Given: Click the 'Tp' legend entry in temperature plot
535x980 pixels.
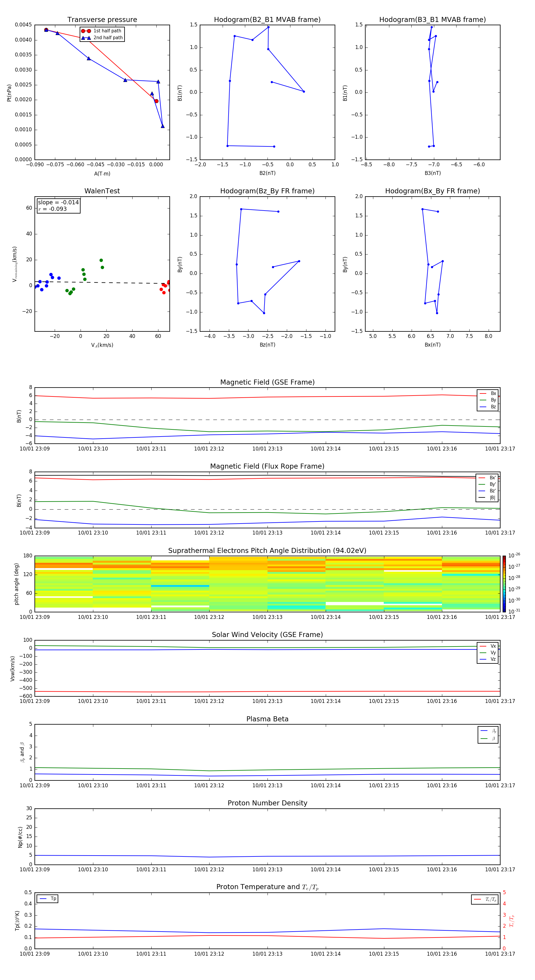Looking at the screenshot, I should pyautogui.click(x=48, y=899).
